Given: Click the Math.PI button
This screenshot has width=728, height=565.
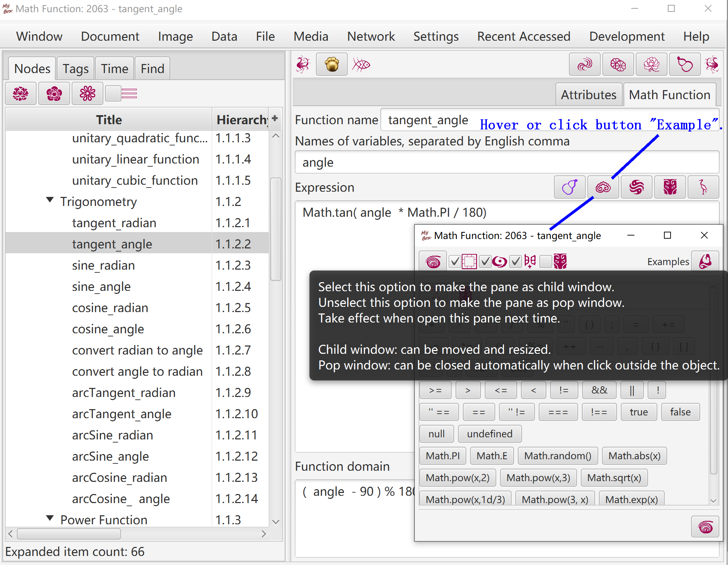Looking at the screenshot, I should point(443,456).
